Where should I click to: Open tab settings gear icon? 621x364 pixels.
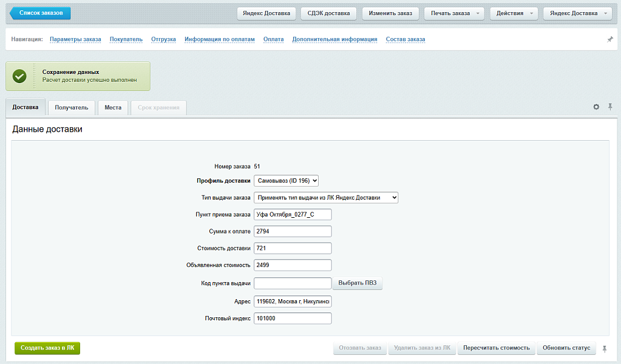[x=596, y=107]
